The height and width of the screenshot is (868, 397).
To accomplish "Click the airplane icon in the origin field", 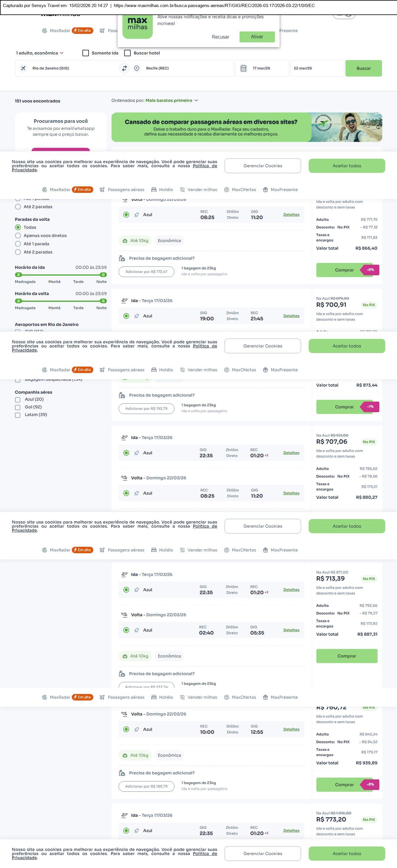I will click(x=23, y=68).
